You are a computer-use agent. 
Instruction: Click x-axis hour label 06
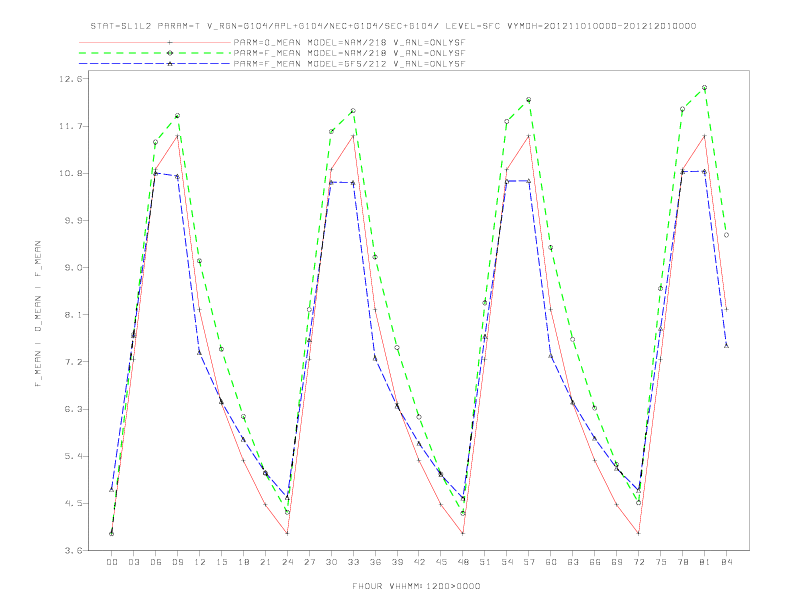[x=156, y=562]
